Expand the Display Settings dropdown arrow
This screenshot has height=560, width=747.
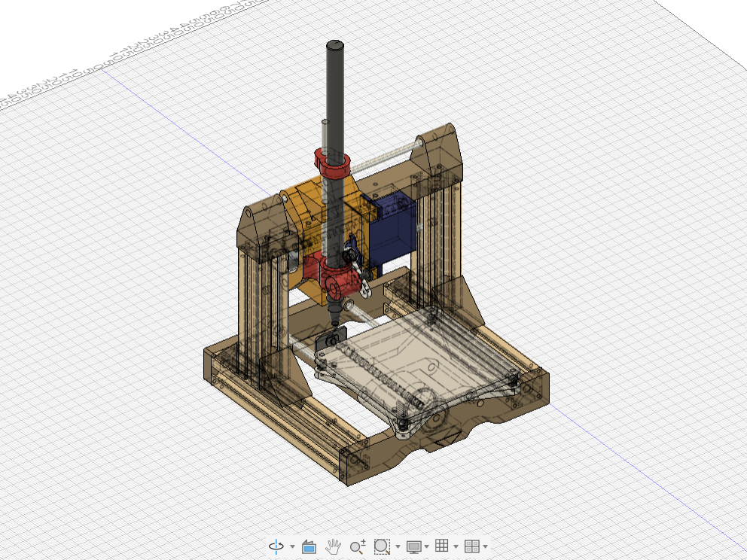tap(427, 546)
